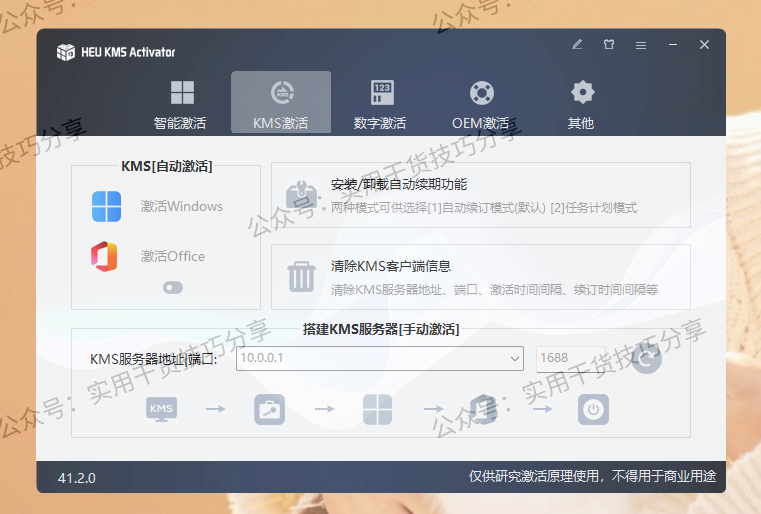Click the Windows logo icon to activate Windows
The image size is (761, 514).
106,206
